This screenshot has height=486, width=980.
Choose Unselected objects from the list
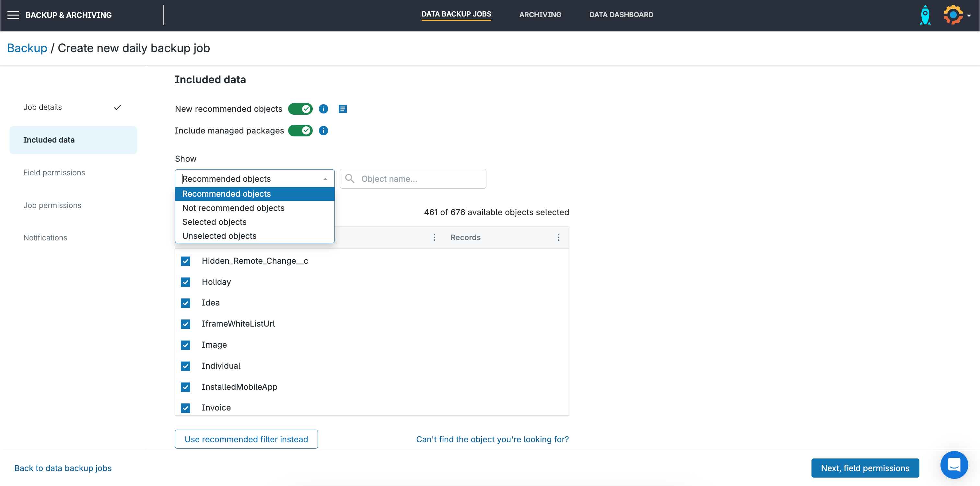pos(219,236)
